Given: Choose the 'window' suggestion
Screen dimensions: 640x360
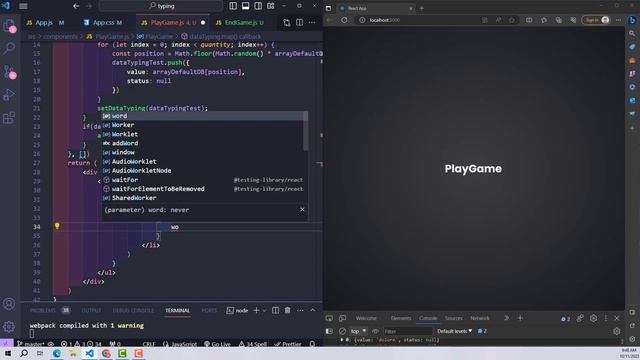Looking at the screenshot, I should pyautogui.click(x=202, y=152).
